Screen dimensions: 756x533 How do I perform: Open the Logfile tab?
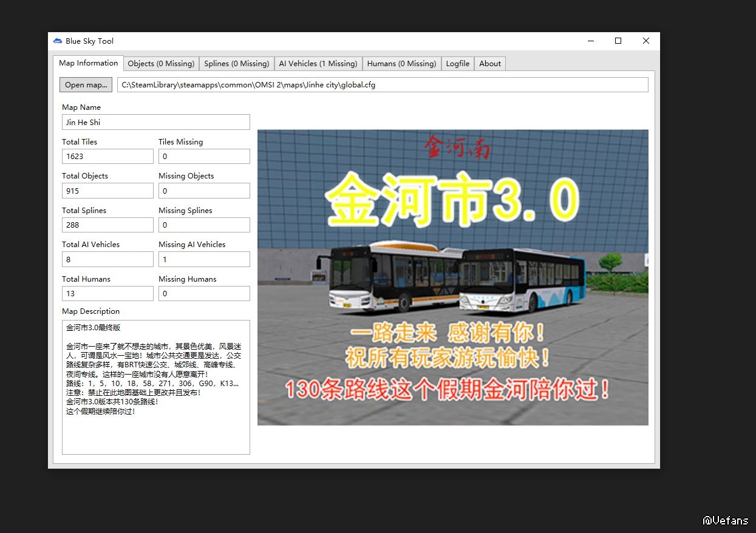[457, 64]
